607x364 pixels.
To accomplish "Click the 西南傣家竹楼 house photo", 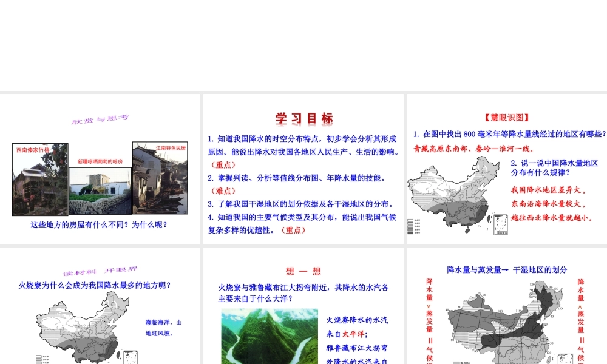I will point(40,179).
